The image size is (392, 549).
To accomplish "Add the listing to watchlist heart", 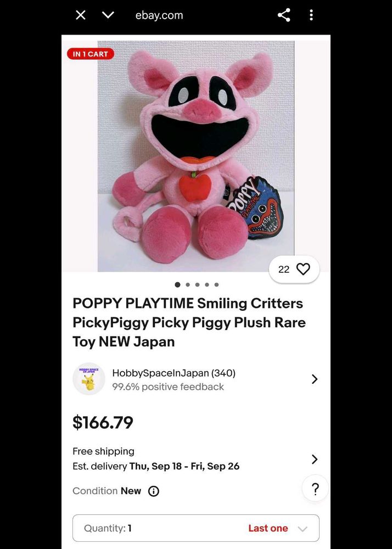I will [x=303, y=269].
